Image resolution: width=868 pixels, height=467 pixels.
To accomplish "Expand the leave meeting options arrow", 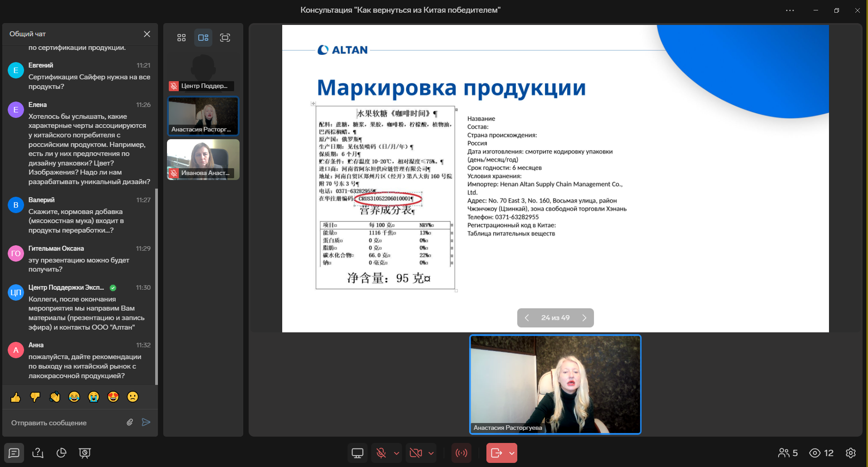I will (x=512, y=453).
